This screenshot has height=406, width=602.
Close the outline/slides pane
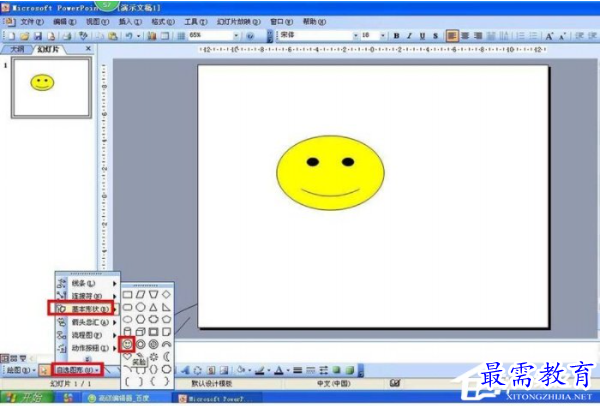pyautogui.click(x=88, y=49)
